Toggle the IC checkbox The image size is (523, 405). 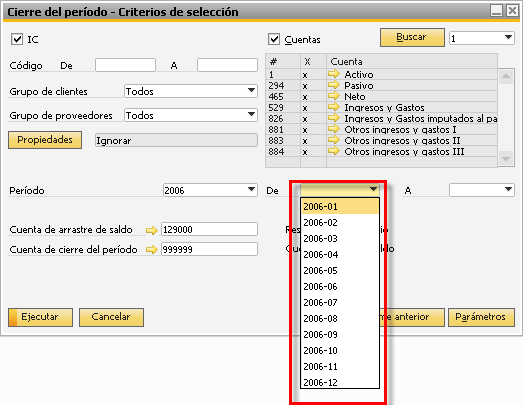[17, 39]
